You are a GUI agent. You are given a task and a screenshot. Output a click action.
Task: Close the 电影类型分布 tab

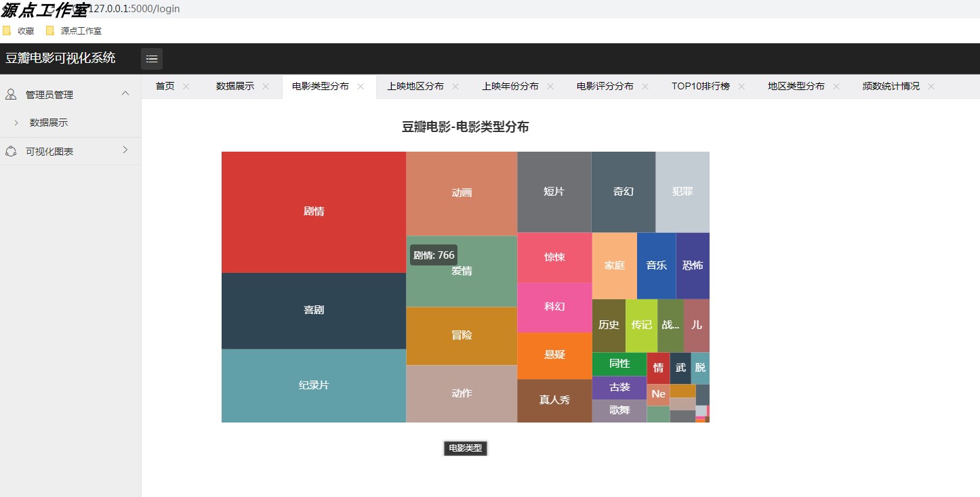361,86
